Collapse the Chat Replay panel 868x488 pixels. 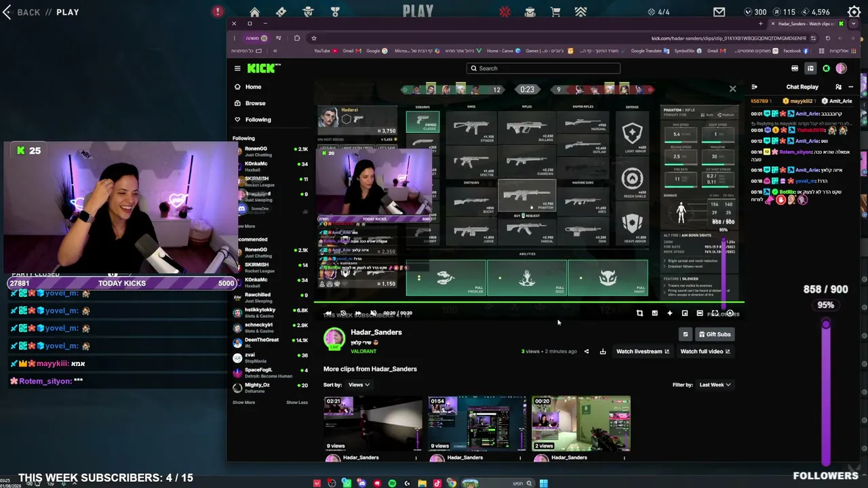[x=754, y=87]
